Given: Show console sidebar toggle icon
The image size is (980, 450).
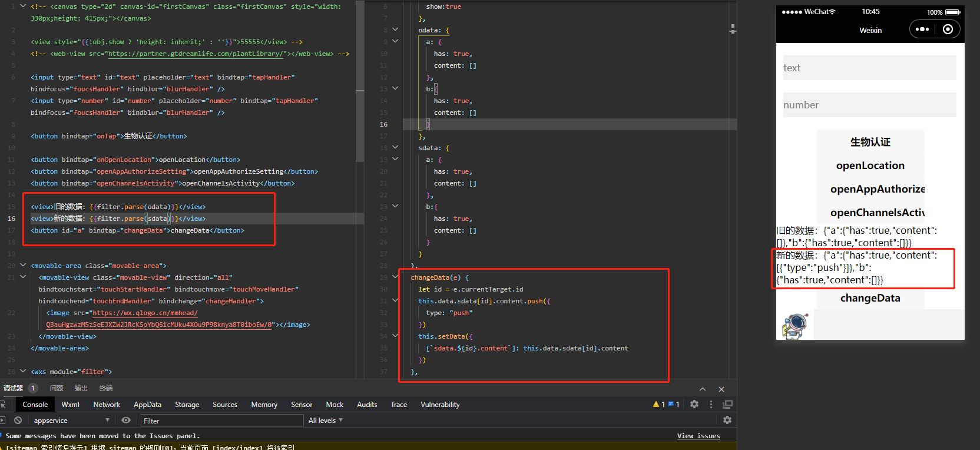Looking at the screenshot, I should click(x=2, y=420).
